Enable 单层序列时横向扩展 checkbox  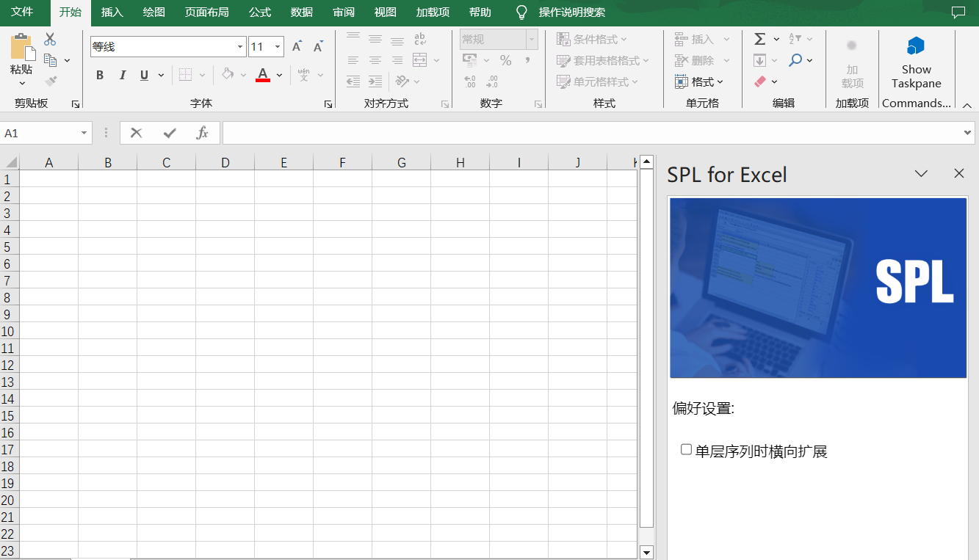[x=686, y=449]
